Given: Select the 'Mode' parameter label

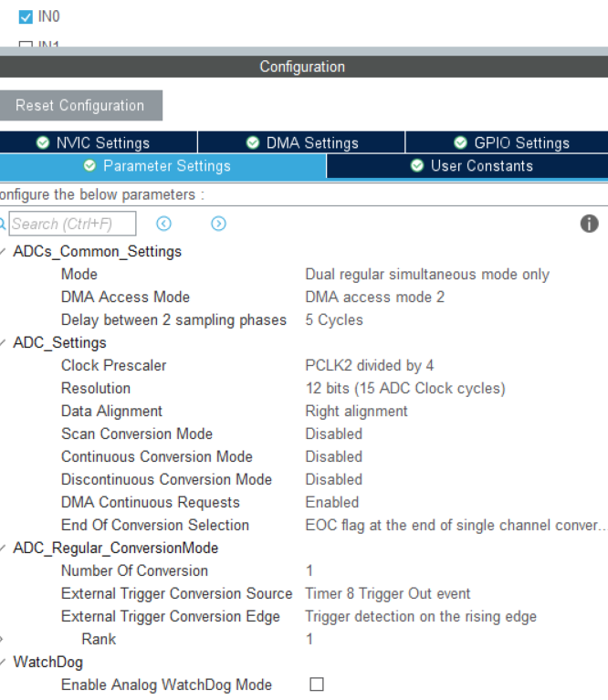Looking at the screenshot, I should tap(79, 275).
